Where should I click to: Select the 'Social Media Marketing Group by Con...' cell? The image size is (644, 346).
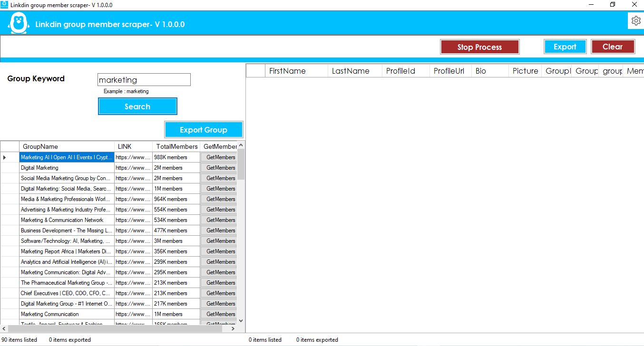67,178
